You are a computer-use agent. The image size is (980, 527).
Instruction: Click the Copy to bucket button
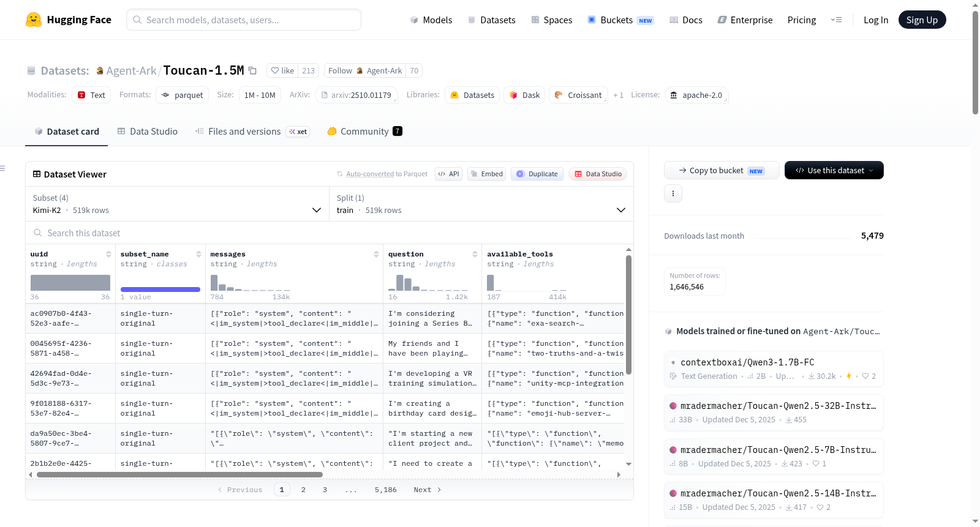click(722, 170)
